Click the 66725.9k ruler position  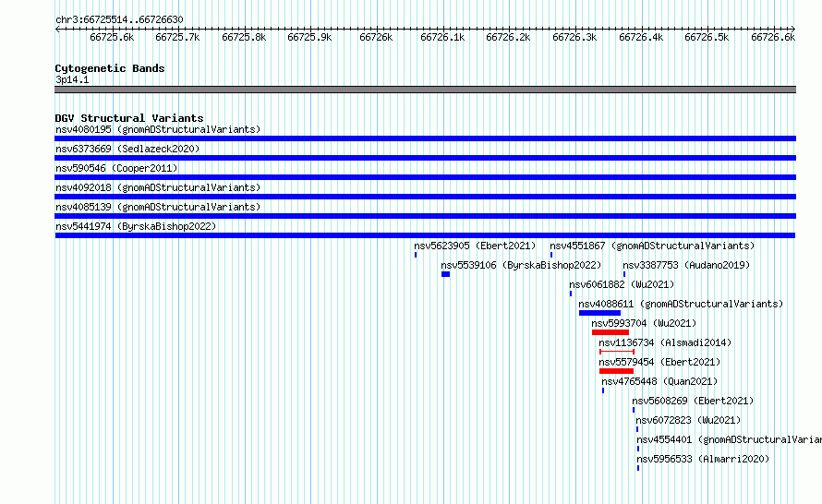coord(309,37)
